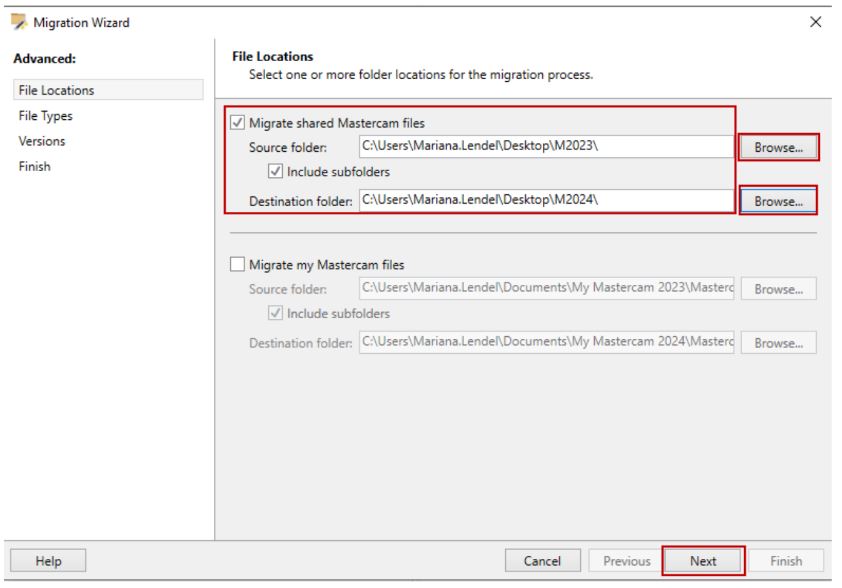Cancel the migration wizard
The height and width of the screenshot is (588, 842).
tap(542, 561)
